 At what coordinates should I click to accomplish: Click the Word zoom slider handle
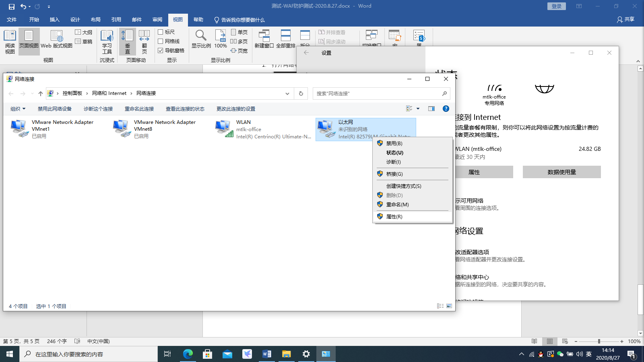(599, 341)
